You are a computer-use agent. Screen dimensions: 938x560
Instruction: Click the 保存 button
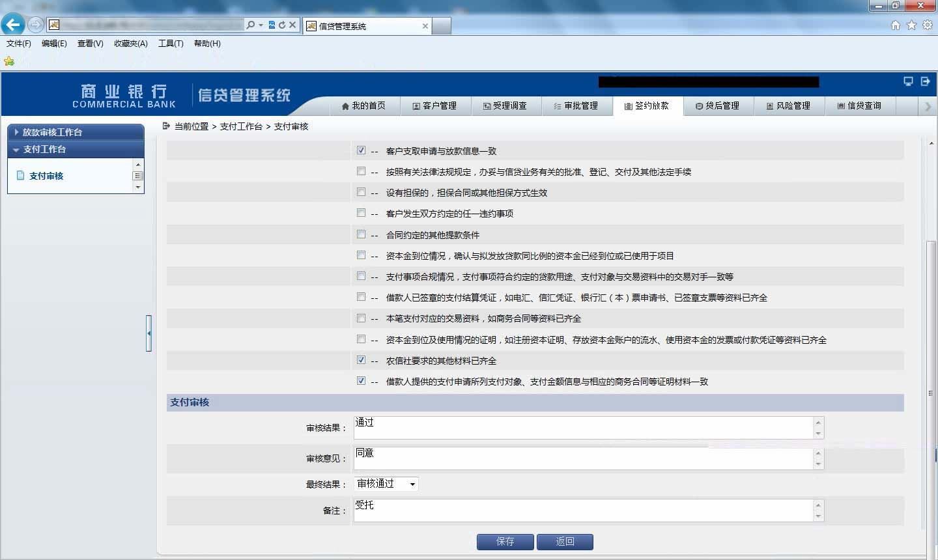(505, 542)
